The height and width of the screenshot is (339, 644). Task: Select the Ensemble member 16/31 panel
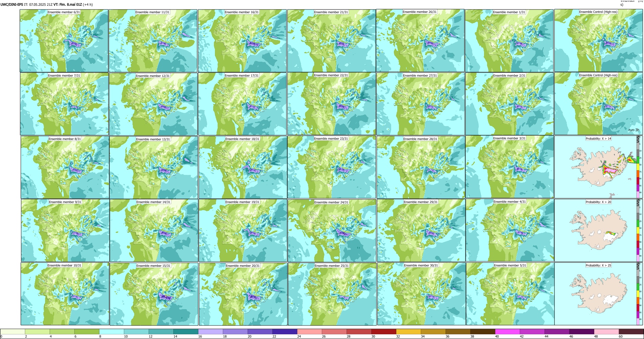click(242, 41)
